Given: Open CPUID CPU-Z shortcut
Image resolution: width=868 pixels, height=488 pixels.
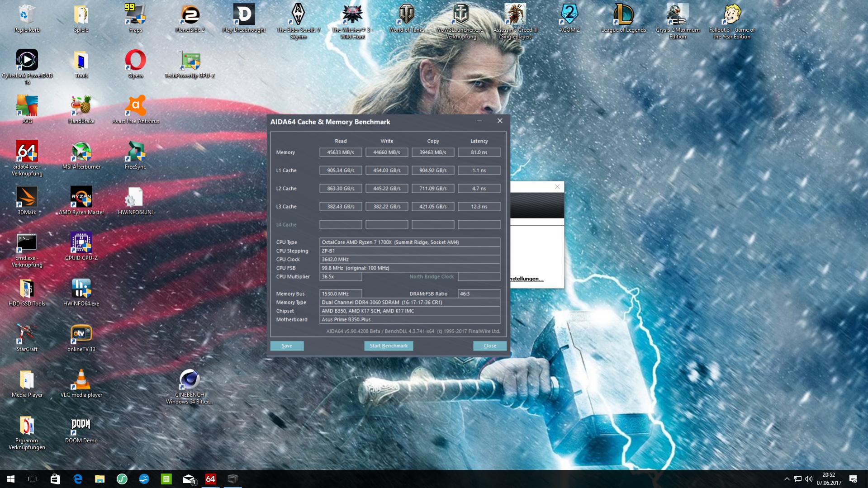Looking at the screenshot, I should tap(81, 246).
